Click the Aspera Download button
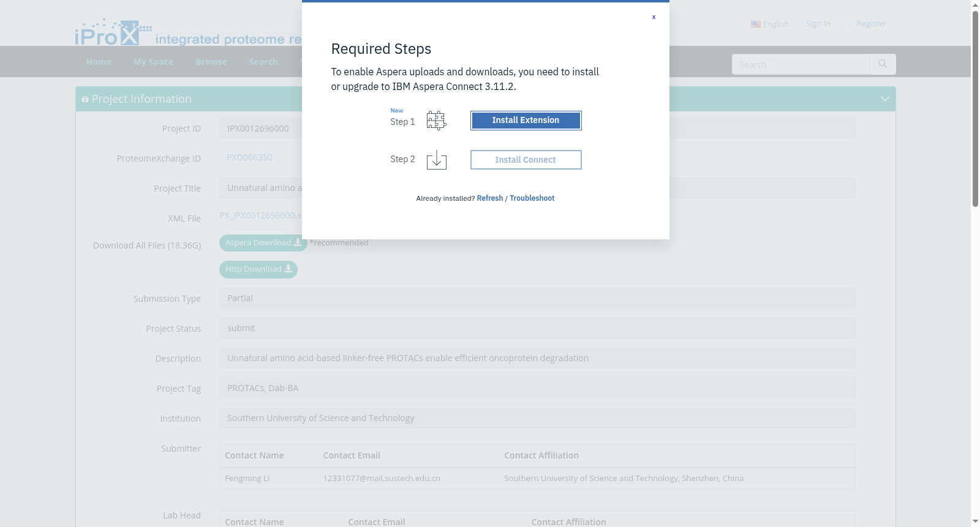Screen dimensions: 980x527 263,243
